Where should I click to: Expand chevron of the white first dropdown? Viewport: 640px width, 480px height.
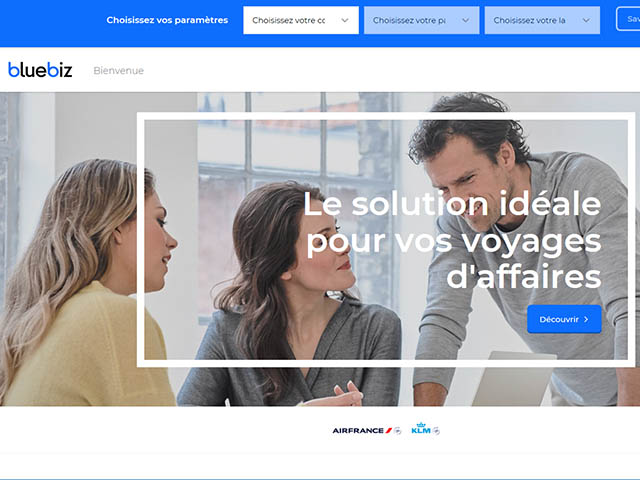[345, 20]
